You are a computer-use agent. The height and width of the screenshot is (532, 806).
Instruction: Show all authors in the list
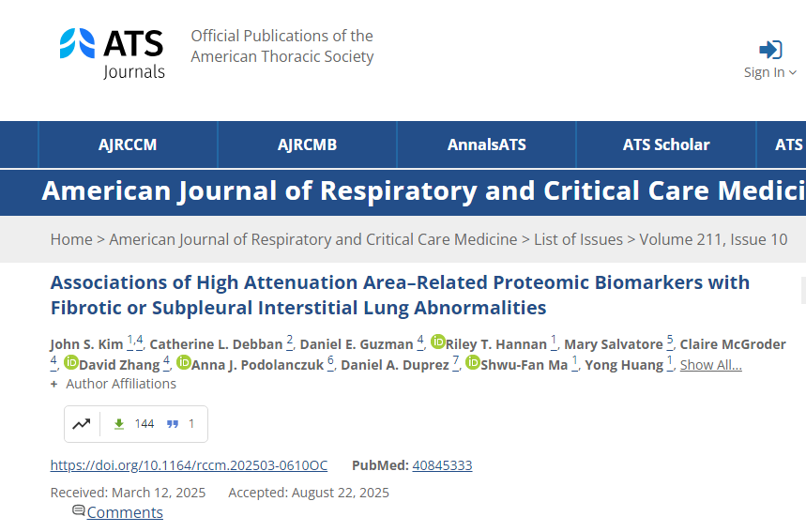pos(710,365)
